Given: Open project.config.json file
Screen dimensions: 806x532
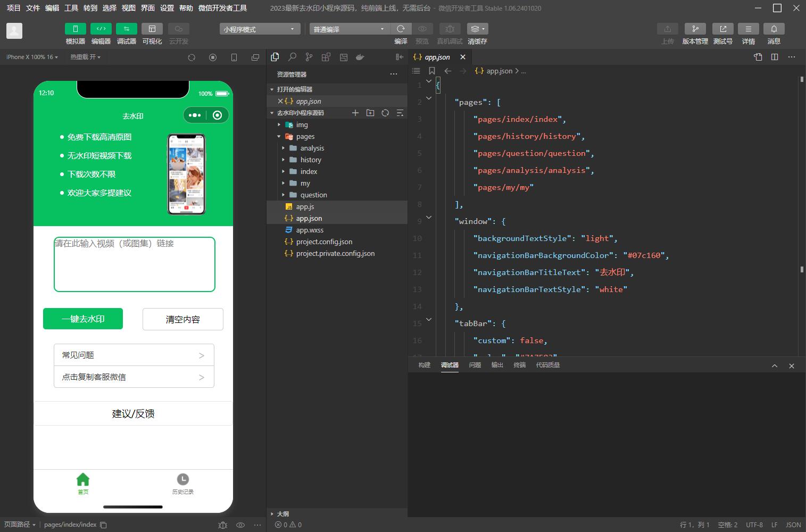Looking at the screenshot, I should tap(324, 242).
